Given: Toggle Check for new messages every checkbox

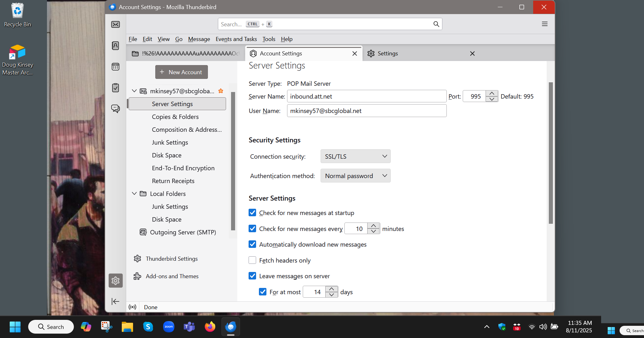Looking at the screenshot, I should 252,228.
